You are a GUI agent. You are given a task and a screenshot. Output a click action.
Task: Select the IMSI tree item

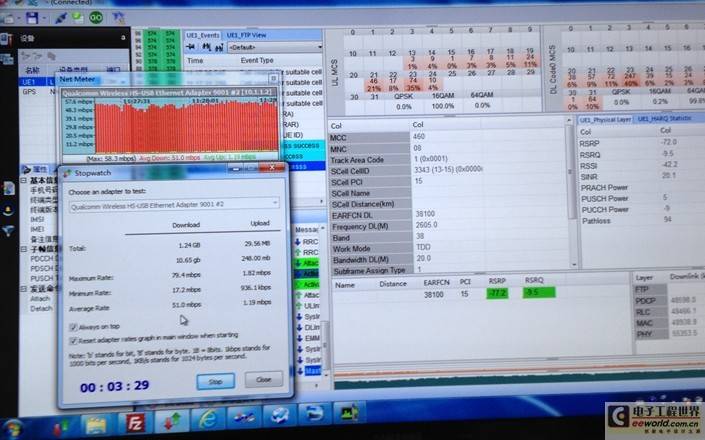[37, 219]
